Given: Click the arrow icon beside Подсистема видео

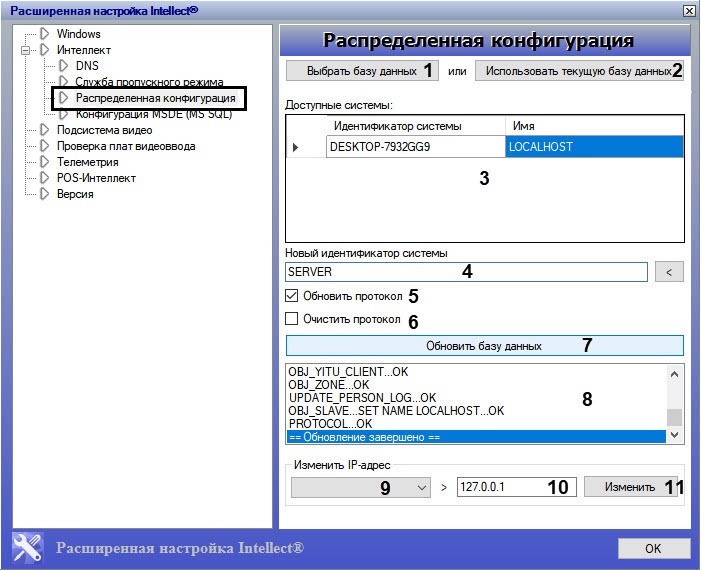Looking at the screenshot, I should tap(44, 130).
